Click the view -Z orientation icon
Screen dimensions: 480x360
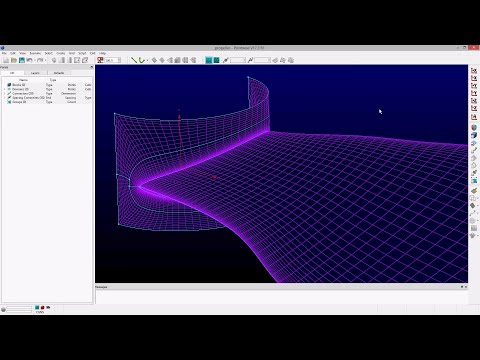(474, 101)
